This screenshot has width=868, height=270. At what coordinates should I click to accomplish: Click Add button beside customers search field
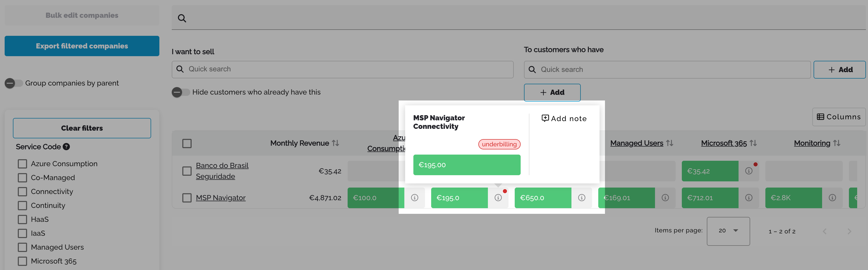point(839,70)
